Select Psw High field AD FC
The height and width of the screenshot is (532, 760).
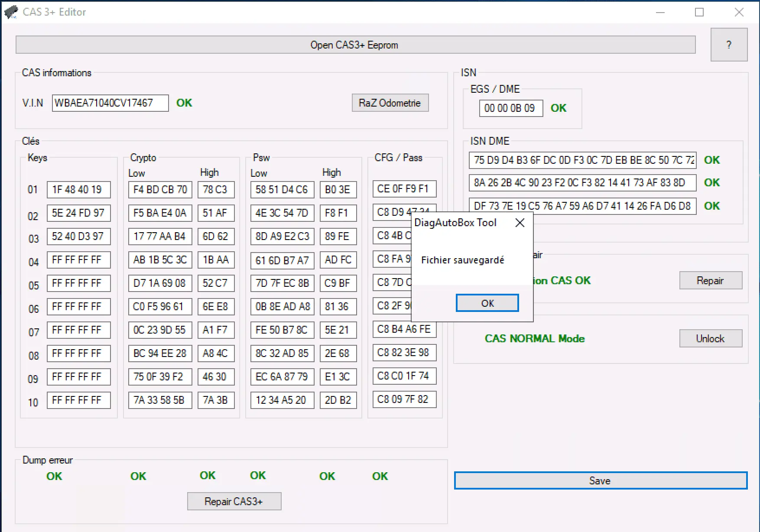click(x=338, y=260)
